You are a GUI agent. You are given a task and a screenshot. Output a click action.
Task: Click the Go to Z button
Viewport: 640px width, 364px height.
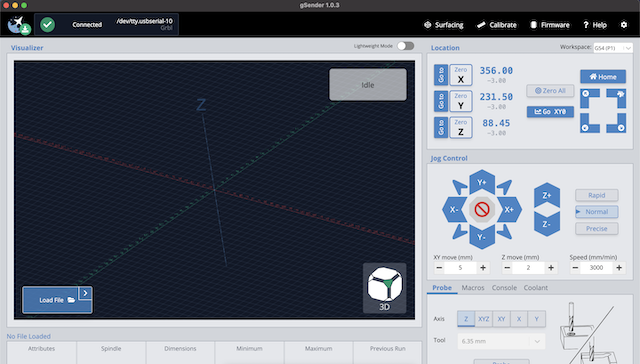[441, 127]
